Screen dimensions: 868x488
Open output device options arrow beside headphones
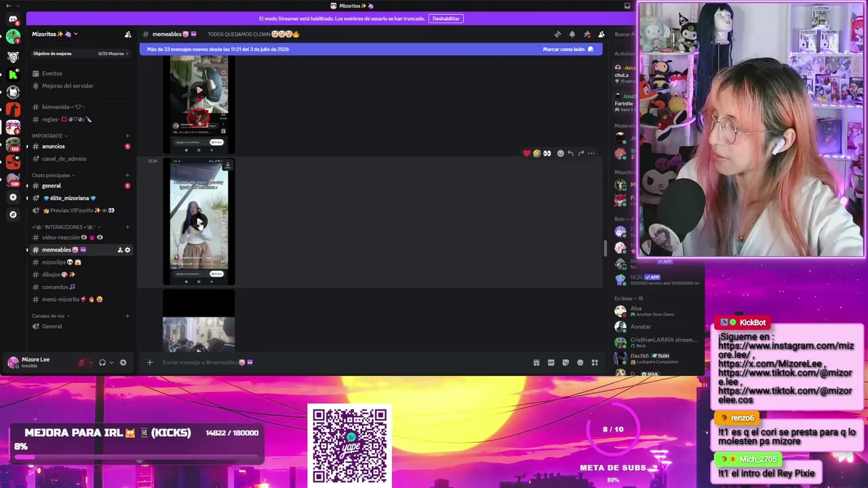pyautogui.click(x=112, y=363)
